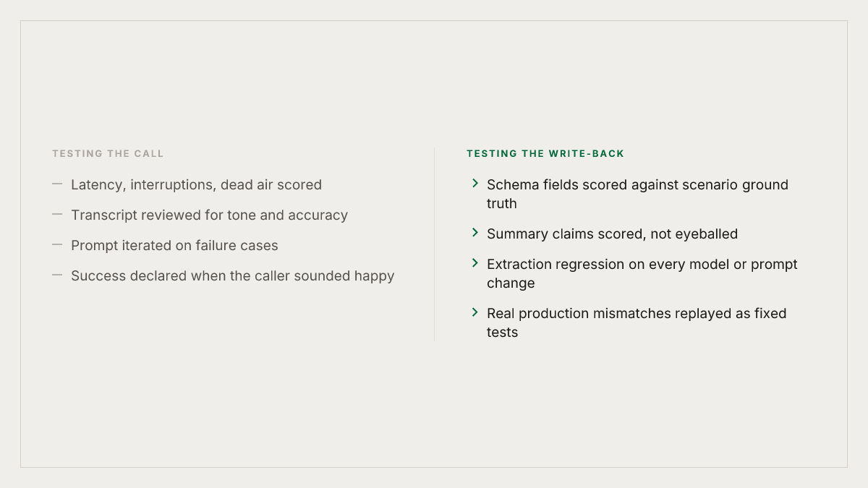Image resolution: width=868 pixels, height=488 pixels.
Task: Click Schema fields scored against ground truth
Action: (x=637, y=194)
